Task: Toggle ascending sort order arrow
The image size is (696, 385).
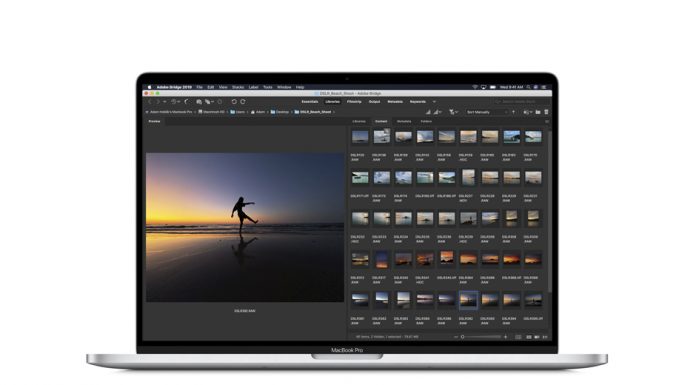Action: coord(514,112)
